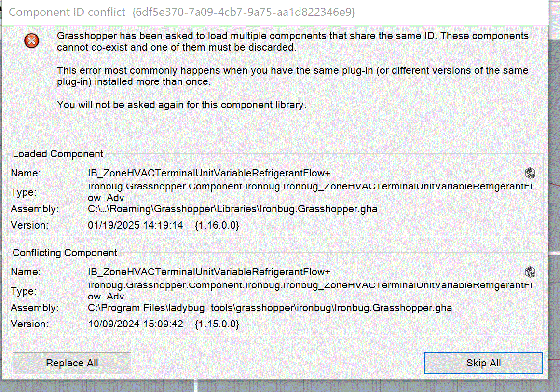Click the Loaded Component name value
Viewport: 560px width, 392px height.
click(x=209, y=173)
